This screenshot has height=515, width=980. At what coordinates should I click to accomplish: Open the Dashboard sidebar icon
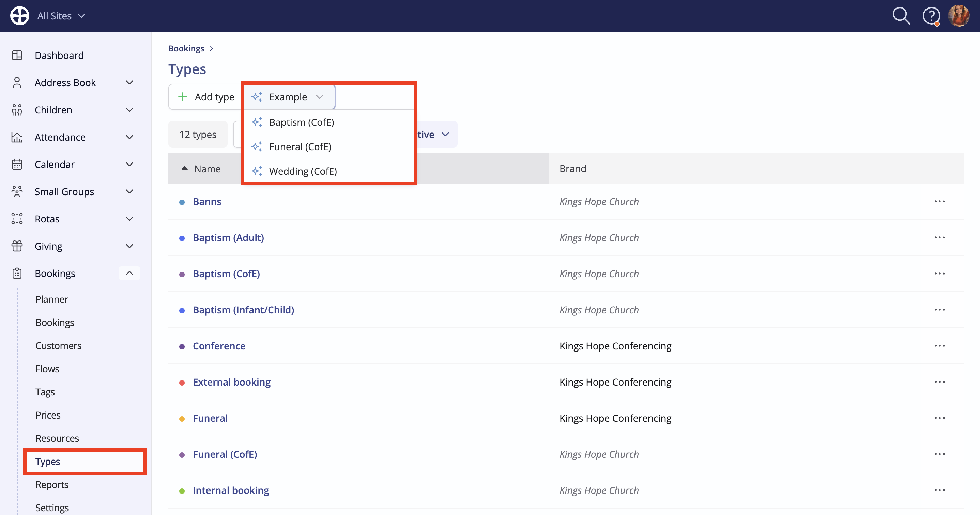17,56
